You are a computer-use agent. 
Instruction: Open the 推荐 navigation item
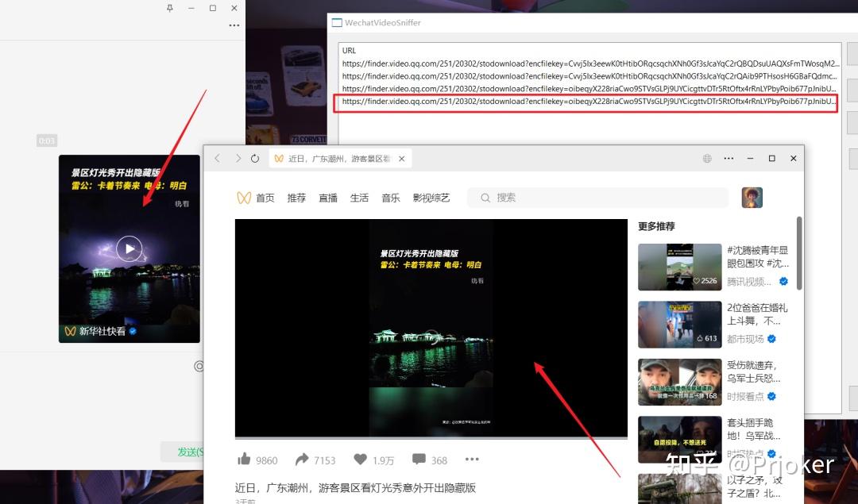296,198
